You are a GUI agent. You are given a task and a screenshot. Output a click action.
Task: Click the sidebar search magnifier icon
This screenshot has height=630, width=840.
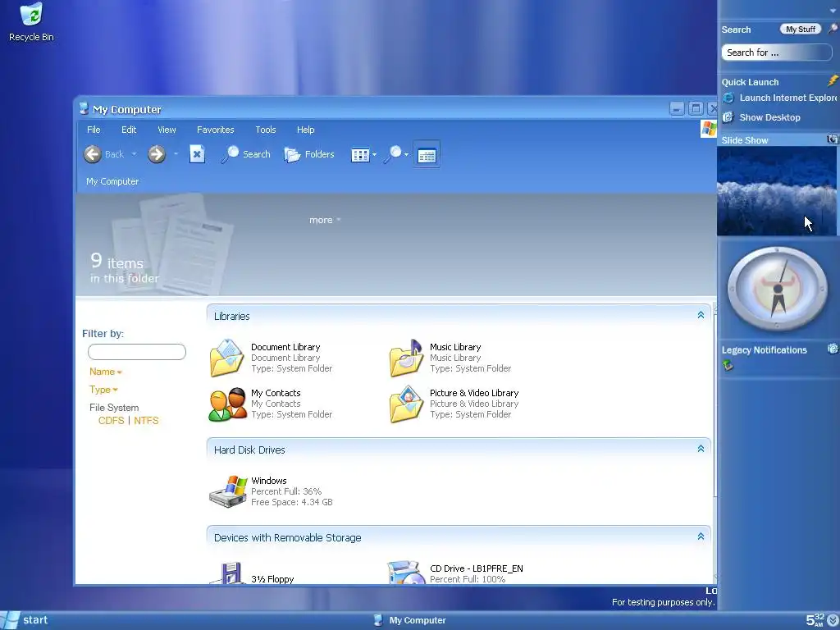pyautogui.click(x=832, y=29)
